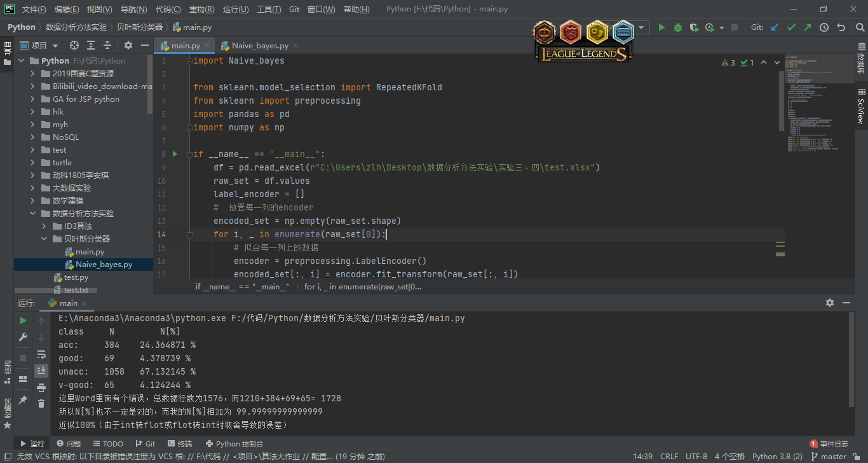Print console output with the printer icon
868x463 pixels.
coord(41,387)
